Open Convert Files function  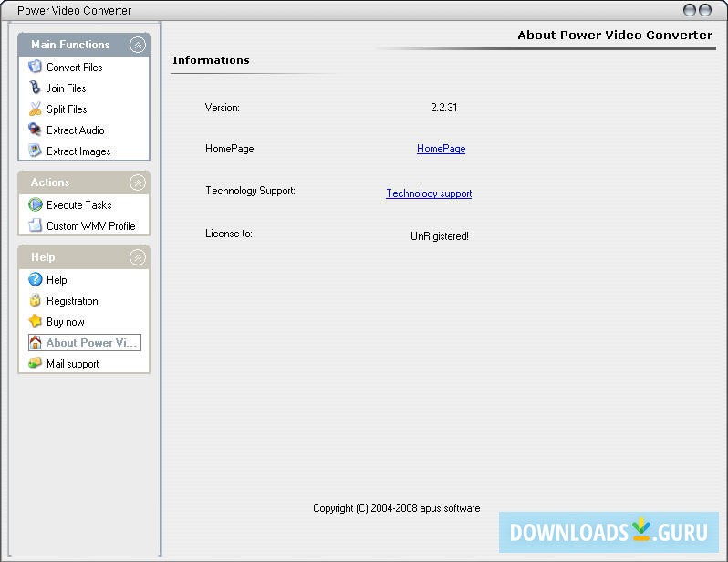[x=74, y=68]
